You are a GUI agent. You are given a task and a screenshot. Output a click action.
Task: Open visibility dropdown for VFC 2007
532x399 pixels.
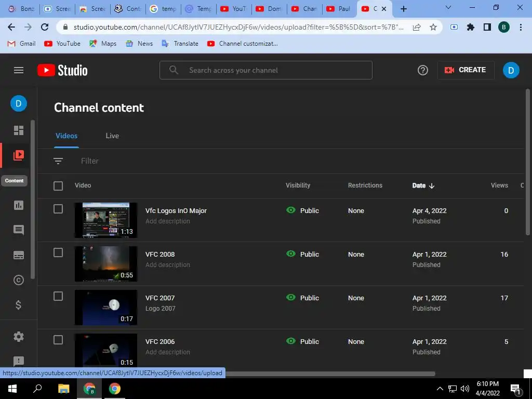[x=303, y=298]
